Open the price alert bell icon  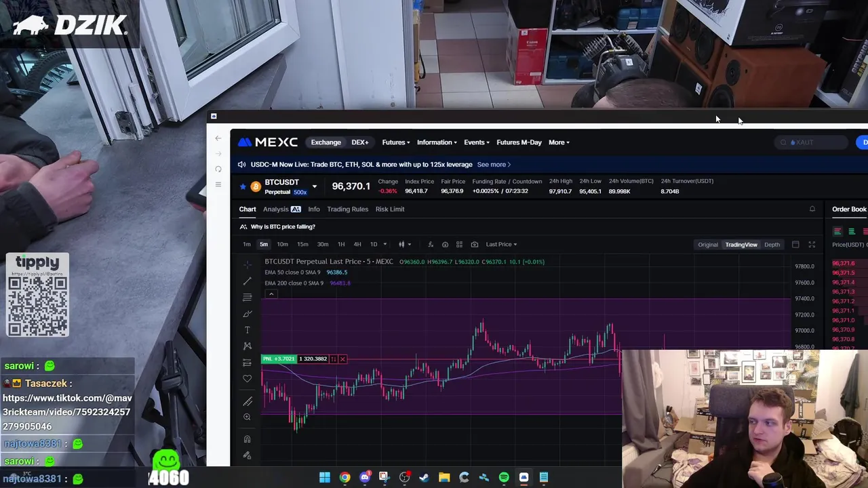point(812,209)
